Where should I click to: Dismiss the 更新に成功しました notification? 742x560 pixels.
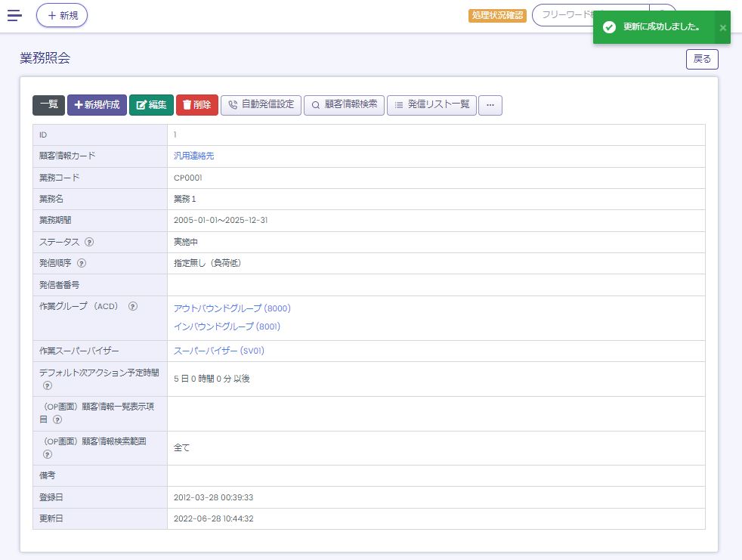coord(722,28)
